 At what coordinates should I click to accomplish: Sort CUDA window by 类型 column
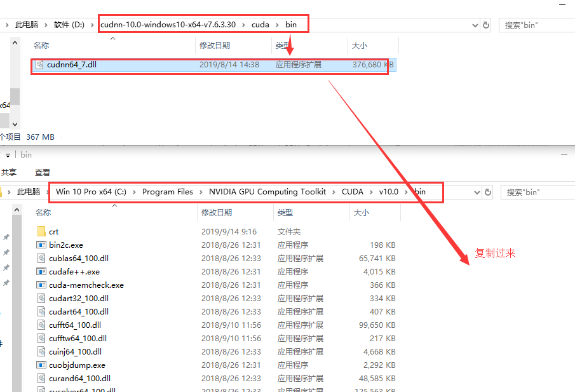coord(285,212)
